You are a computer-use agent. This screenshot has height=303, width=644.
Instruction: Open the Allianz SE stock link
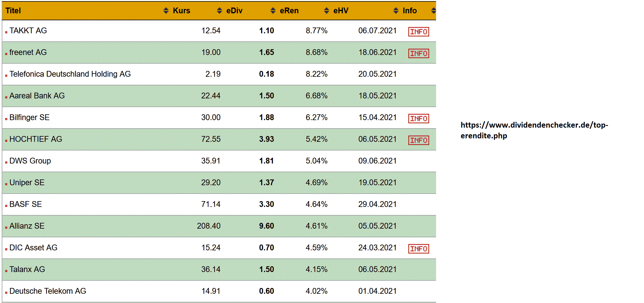tap(27, 226)
